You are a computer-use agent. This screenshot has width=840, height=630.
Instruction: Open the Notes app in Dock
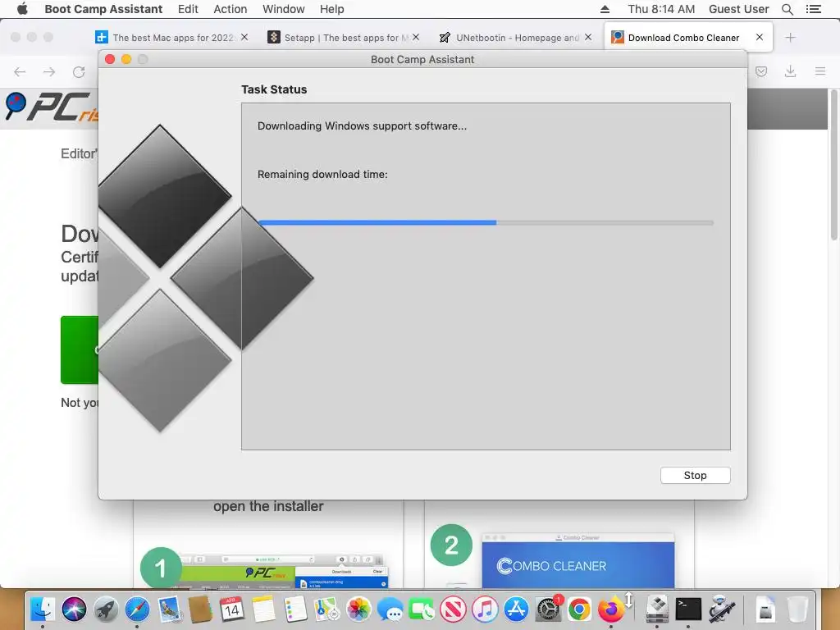(263, 609)
